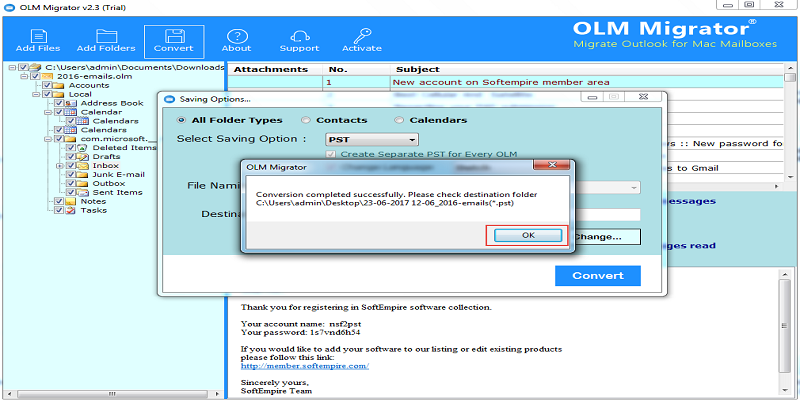800x400 pixels.
Task: Collapse the Local folder node
Action: (36, 94)
